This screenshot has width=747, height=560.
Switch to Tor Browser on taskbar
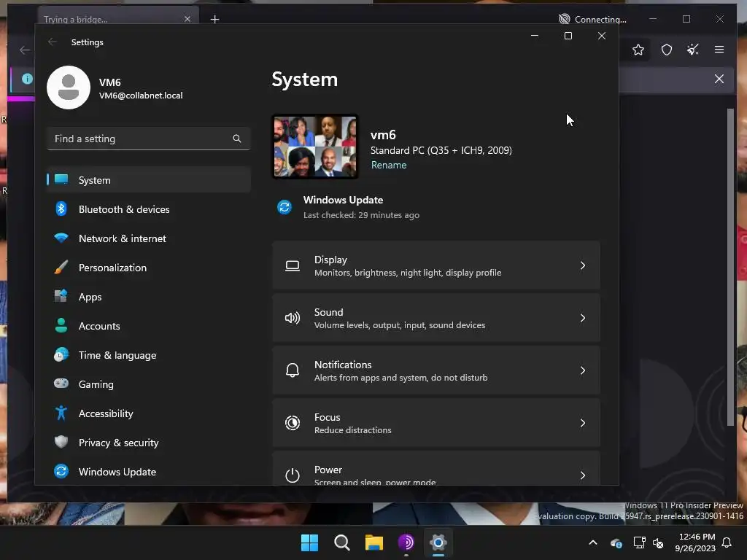coord(406,542)
